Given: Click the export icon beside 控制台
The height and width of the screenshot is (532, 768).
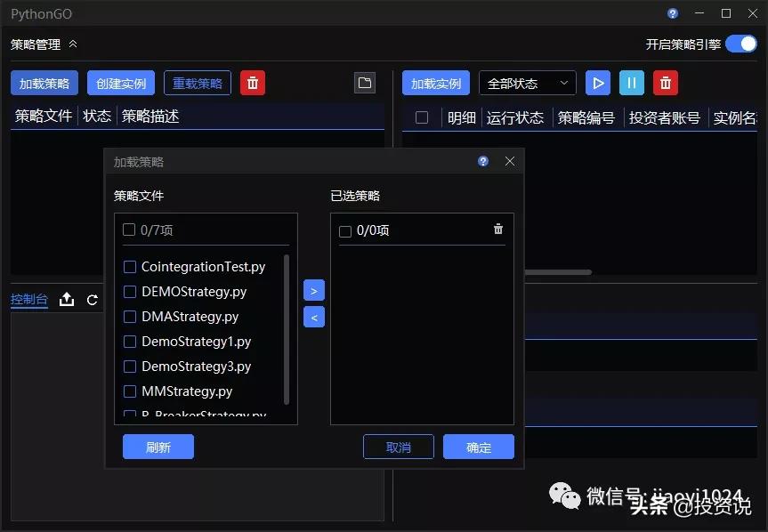Looking at the screenshot, I should [x=67, y=300].
